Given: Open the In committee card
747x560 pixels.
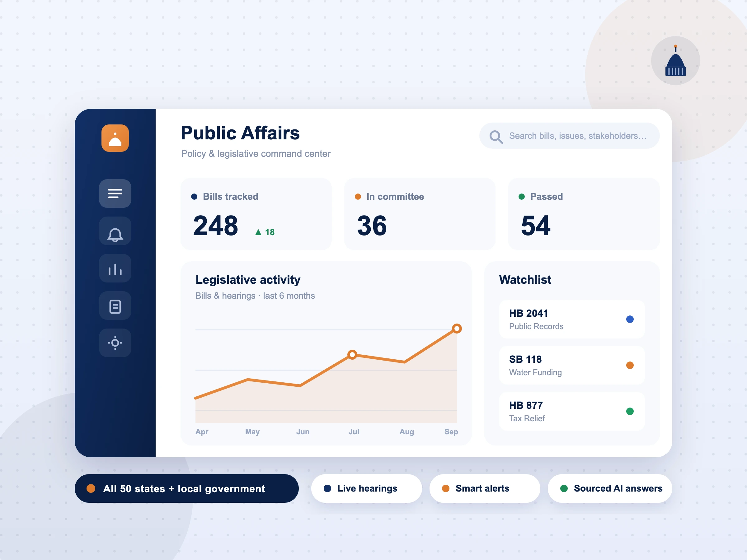Looking at the screenshot, I should [x=420, y=214].
